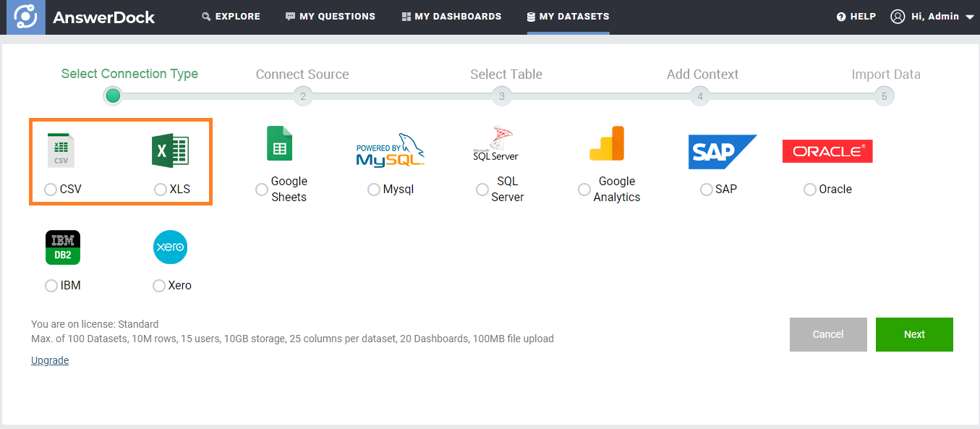The image size is (980, 429).
Task: Click the Add Context step label
Action: coord(703,75)
